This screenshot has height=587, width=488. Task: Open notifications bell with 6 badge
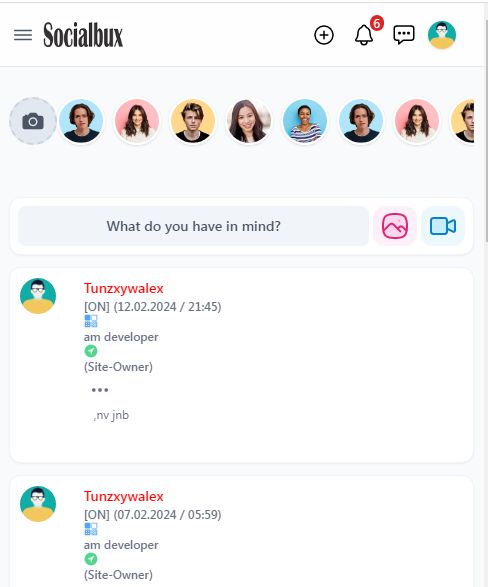(364, 35)
